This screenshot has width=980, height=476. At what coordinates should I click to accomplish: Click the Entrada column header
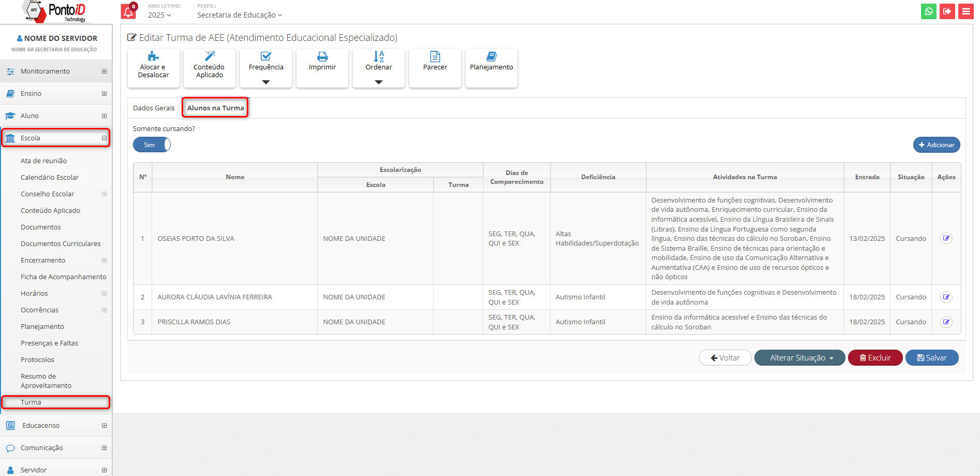(867, 177)
